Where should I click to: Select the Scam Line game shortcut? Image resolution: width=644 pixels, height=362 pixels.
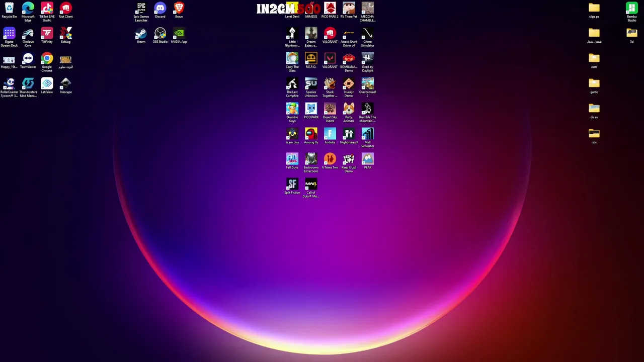(292, 134)
